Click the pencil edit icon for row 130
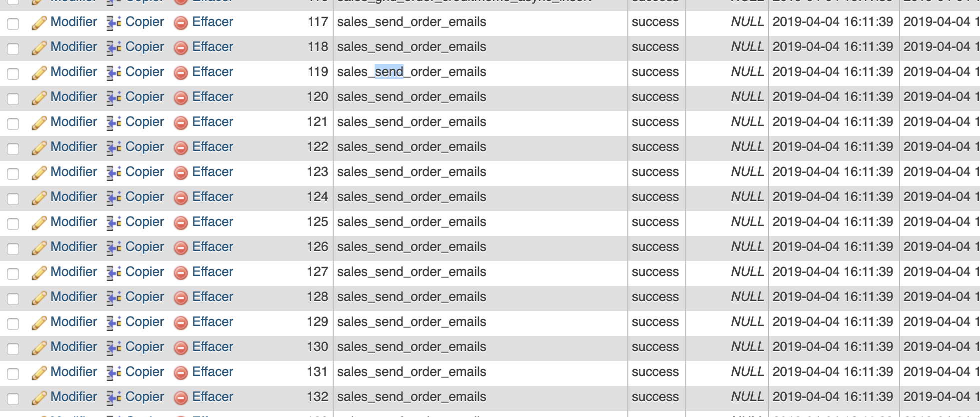The height and width of the screenshot is (417, 980). 39,348
